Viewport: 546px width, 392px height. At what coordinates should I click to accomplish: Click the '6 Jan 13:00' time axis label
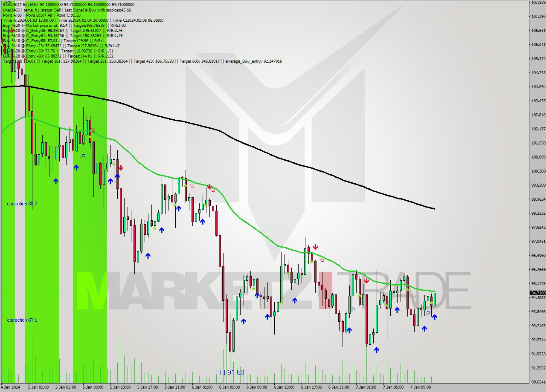285,387
